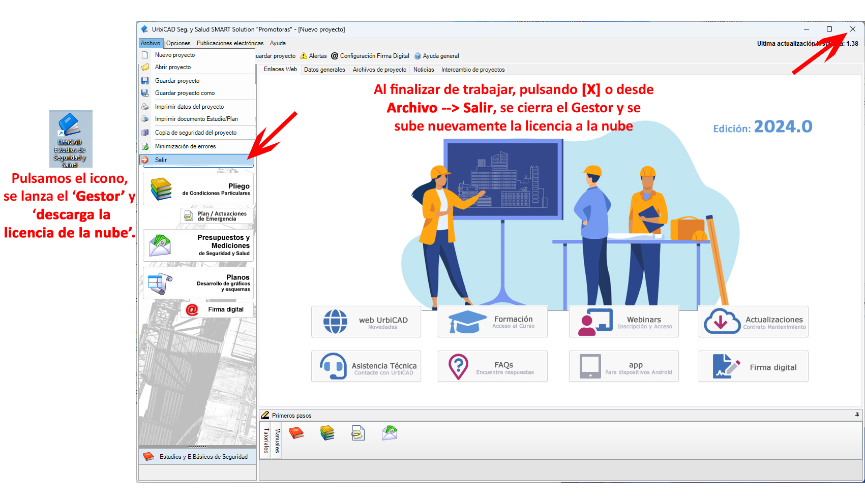Click the Webinars presenter icon
The width and height of the screenshot is (865, 504).
595,322
